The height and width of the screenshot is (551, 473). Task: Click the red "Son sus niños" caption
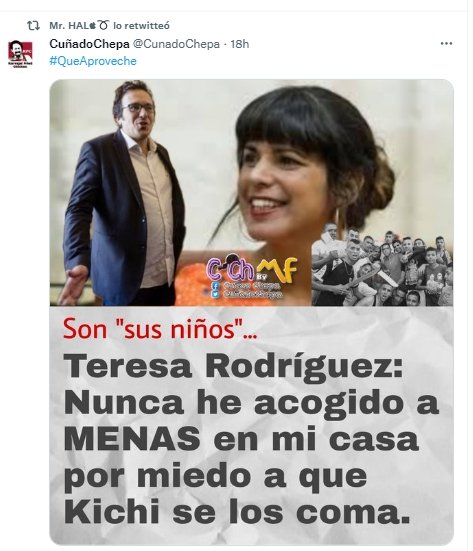tap(160, 329)
